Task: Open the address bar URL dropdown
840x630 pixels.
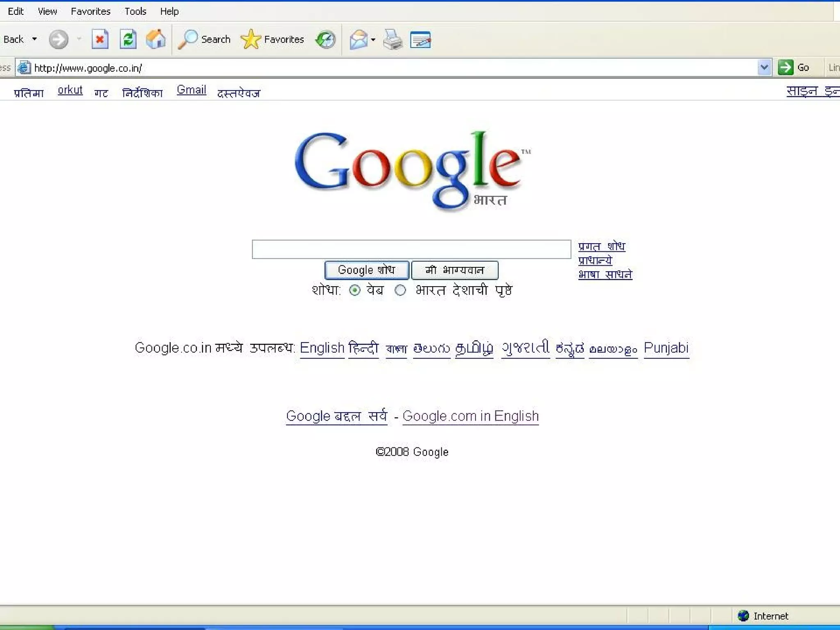Action: click(764, 67)
